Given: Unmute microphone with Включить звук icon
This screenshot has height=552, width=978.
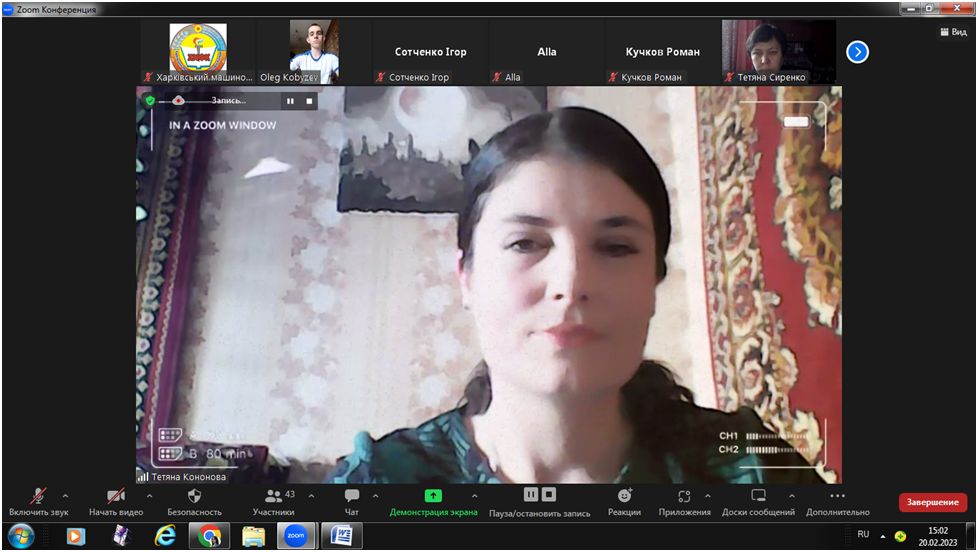Looking at the screenshot, I should point(39,496).
